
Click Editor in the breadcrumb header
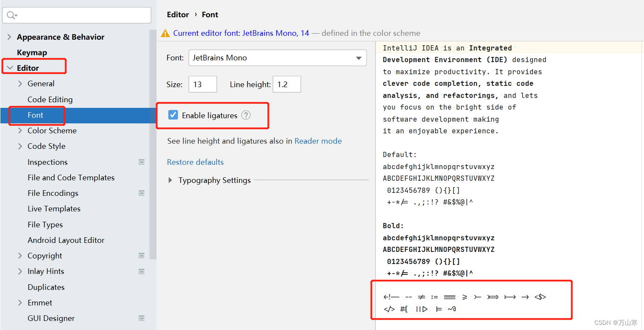coord(178,15)
